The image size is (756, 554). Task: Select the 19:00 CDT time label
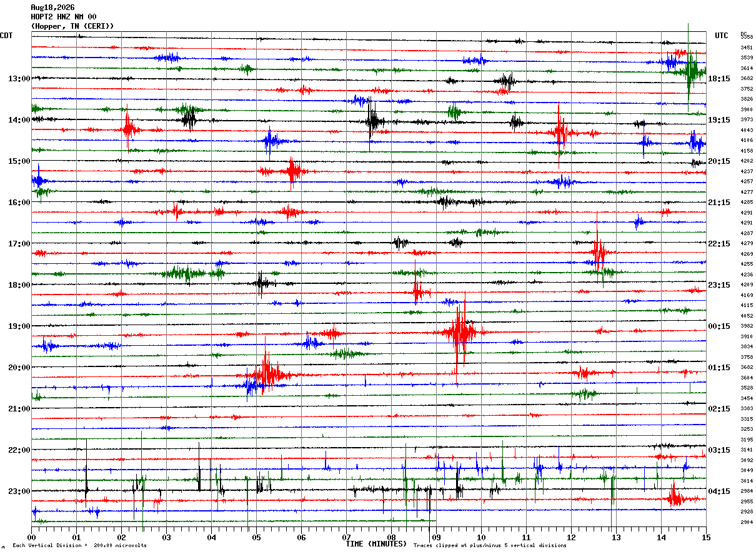point(19,326)
